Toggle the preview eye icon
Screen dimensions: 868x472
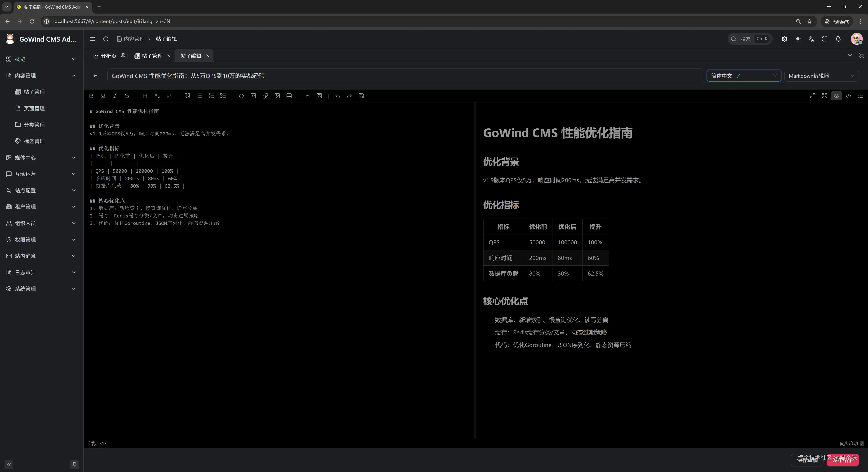[836, 96]
